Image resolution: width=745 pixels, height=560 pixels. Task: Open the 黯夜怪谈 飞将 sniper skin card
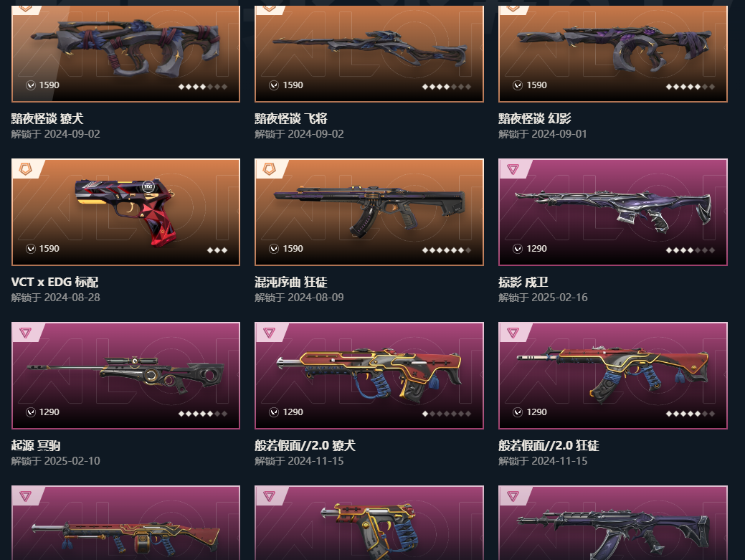(x=369, y=54)
